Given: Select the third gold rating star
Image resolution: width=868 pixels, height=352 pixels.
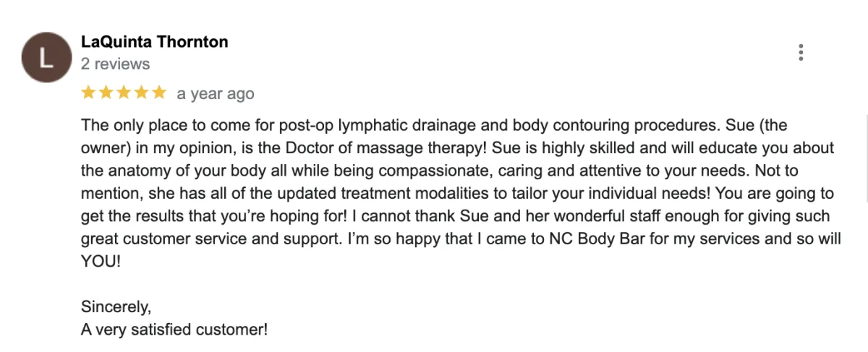Looking at the screenshot, I should (124, 93).
